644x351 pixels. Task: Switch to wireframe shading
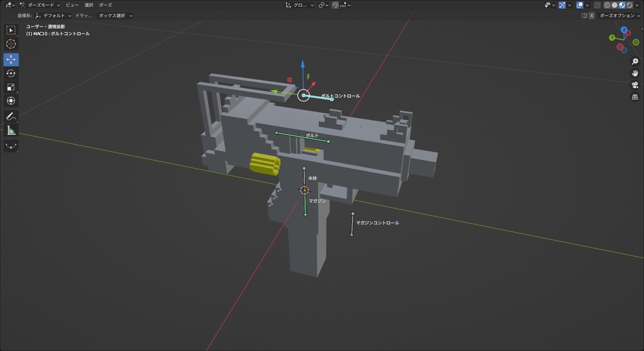[x=607, y=5]
